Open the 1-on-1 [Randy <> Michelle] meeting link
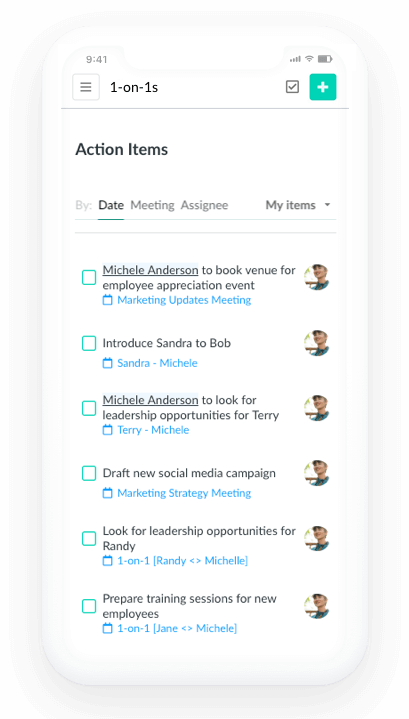The height and width of the screenshot is (719, 409). pyautogui.click(x=182, y=560)
